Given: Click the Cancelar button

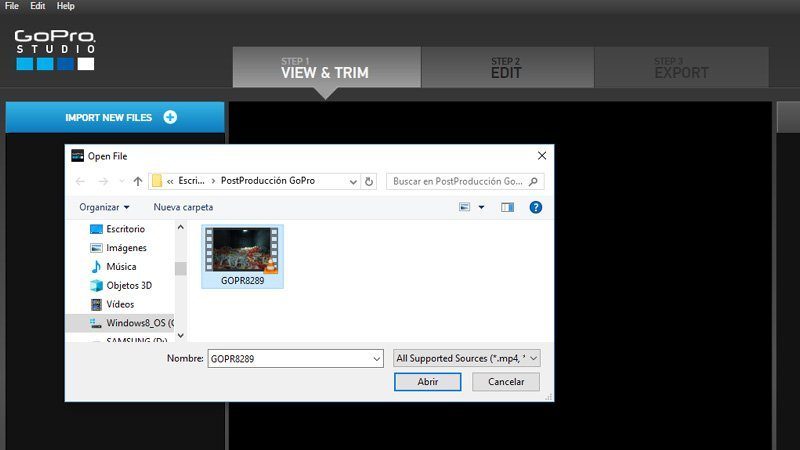Looking at the screenshot, I should 505,382.
